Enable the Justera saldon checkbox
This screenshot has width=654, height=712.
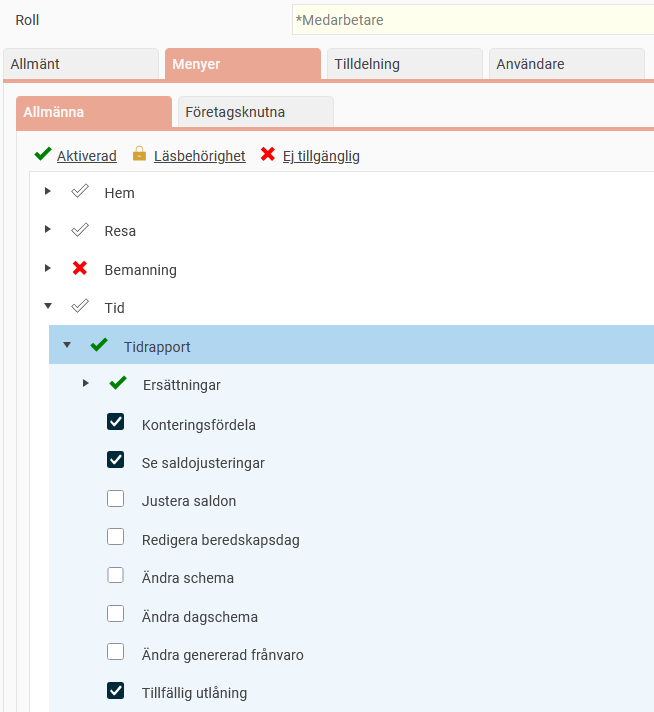coord(116,499)
